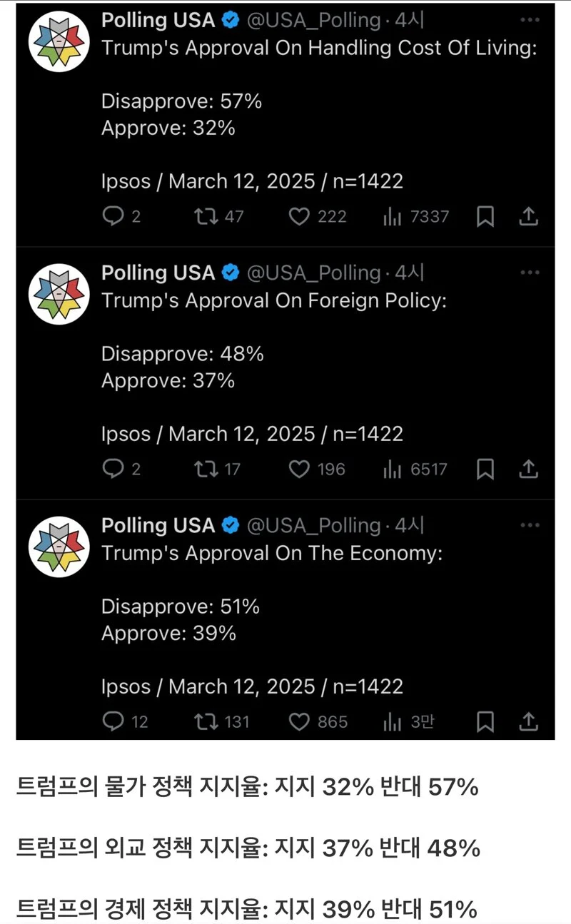The width and height of the screenshot is (571, 924).
Task: Open more options on The Economy tweet
Action: [x=530, y=525]
